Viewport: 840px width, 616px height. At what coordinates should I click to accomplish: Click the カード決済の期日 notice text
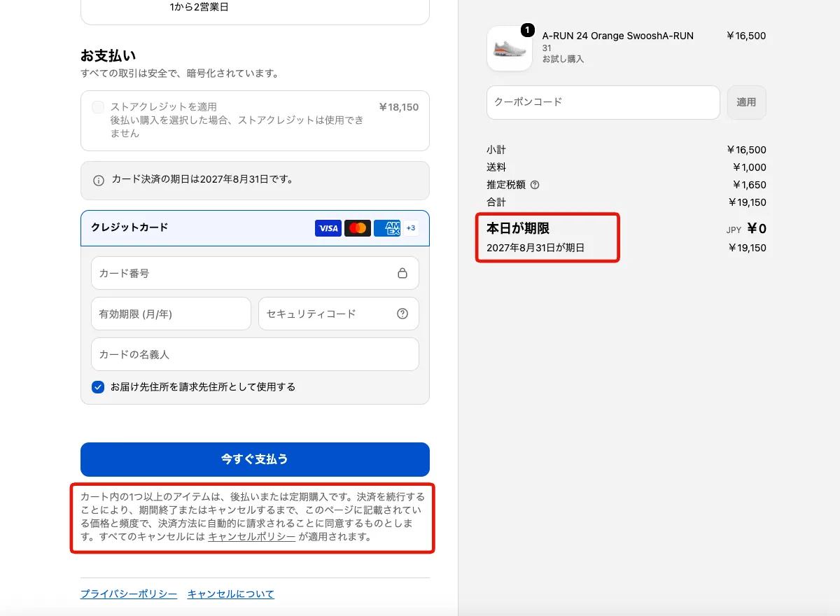tap(202, 179)
